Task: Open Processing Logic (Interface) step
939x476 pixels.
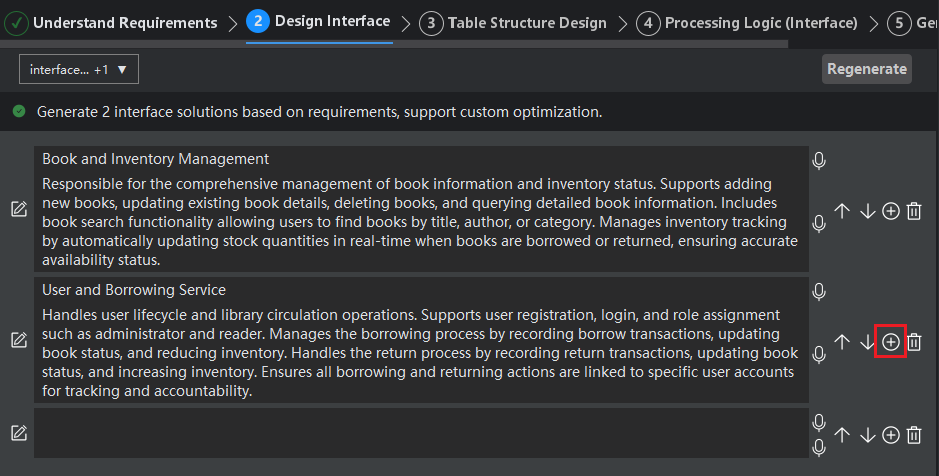Action: [x=748, y=23]
